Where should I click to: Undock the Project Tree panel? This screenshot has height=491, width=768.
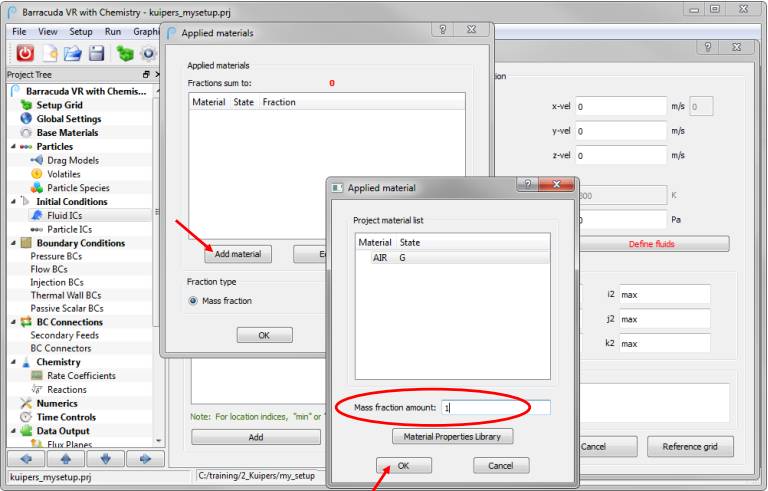tap(146, 74)
